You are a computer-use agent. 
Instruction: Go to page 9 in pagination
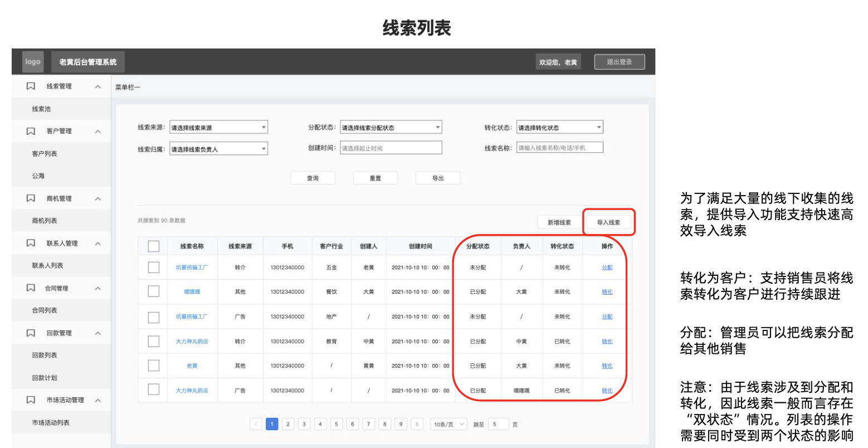click(x=401, y=424)
